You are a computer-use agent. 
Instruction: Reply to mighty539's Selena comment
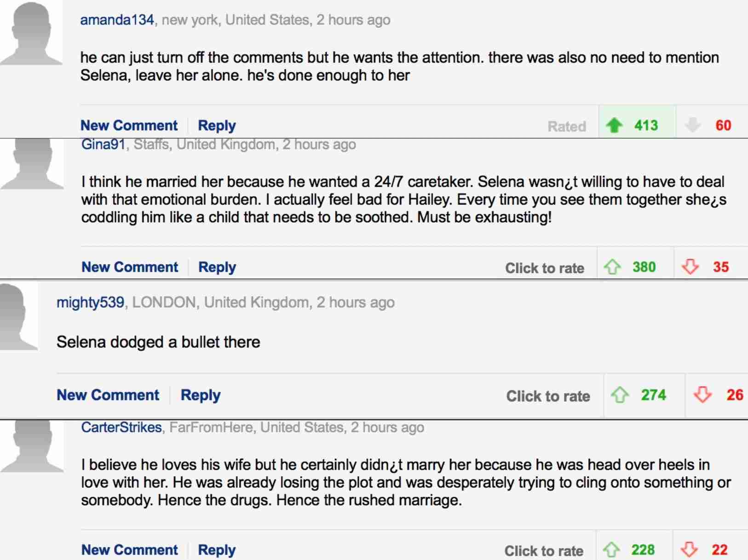click(201, 395)
